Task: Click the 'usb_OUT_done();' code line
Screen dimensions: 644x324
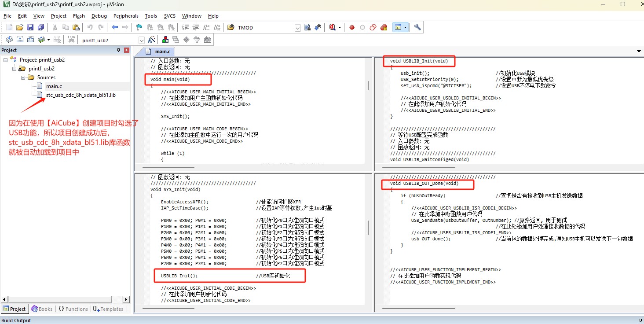Action: 431,239
